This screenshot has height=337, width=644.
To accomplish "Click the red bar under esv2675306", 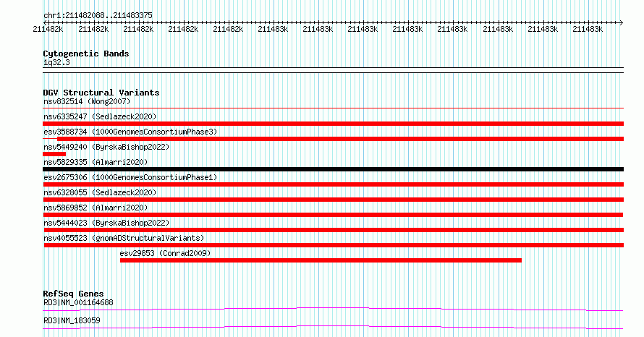I will [x=333, y=184].
